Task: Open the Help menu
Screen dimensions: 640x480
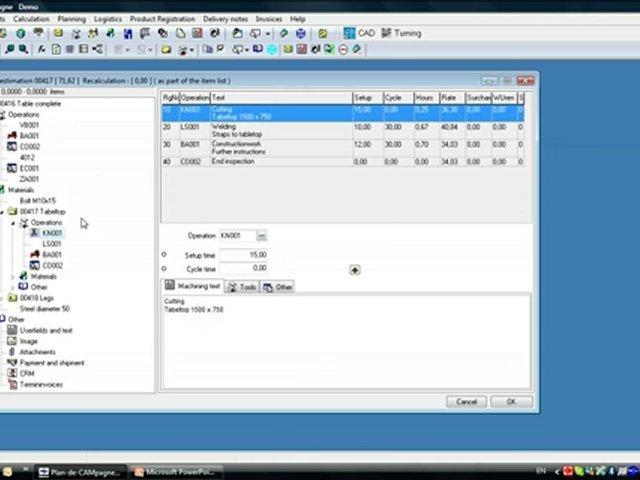Action: (x=298, y=19)
